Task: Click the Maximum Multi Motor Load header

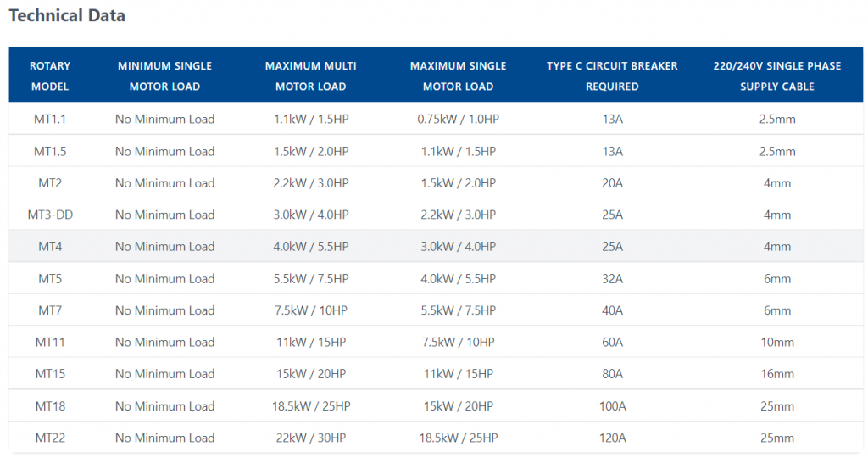Action: pos(311,75)
